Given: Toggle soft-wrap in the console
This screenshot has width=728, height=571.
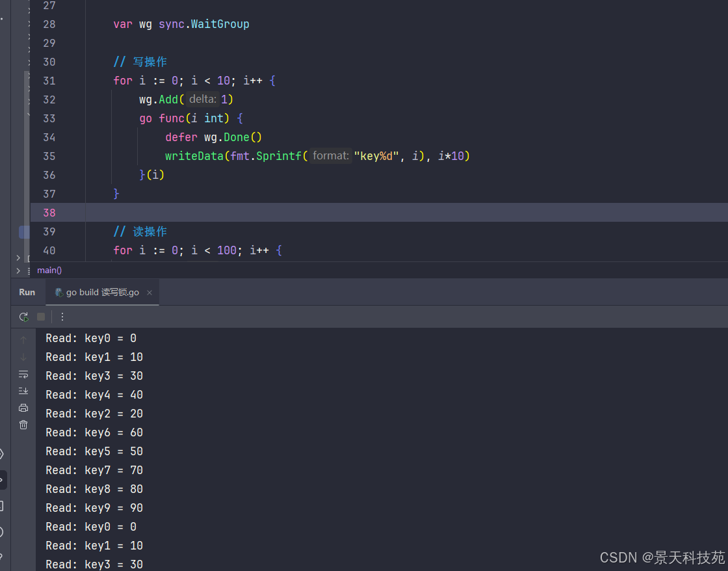Looking at the screenshot, I should coord(23,375).
